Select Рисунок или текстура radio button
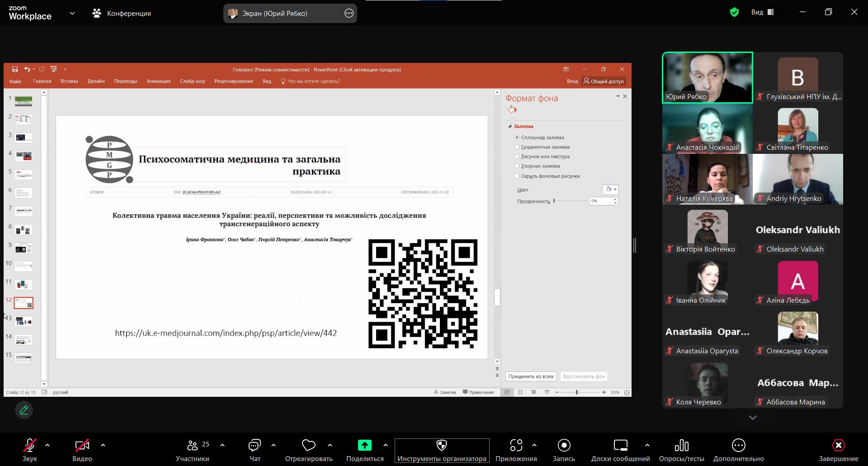 point(517,156)
